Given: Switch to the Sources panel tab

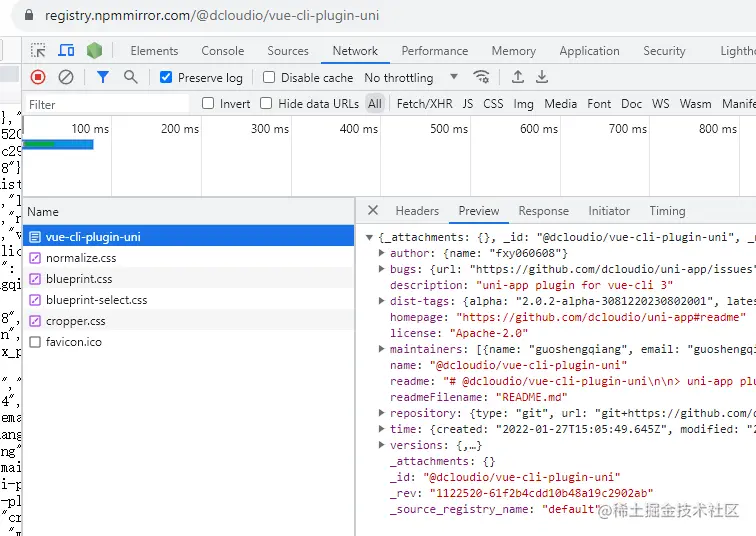Looking at the screenshot, I should pos(288,51).
